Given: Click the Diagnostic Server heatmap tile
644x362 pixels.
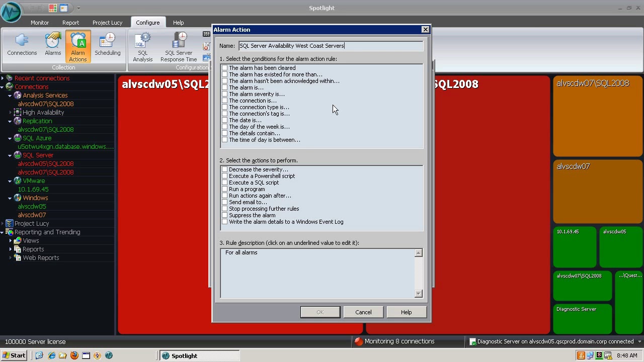Looking at the screenshot, I should point(582,319).
